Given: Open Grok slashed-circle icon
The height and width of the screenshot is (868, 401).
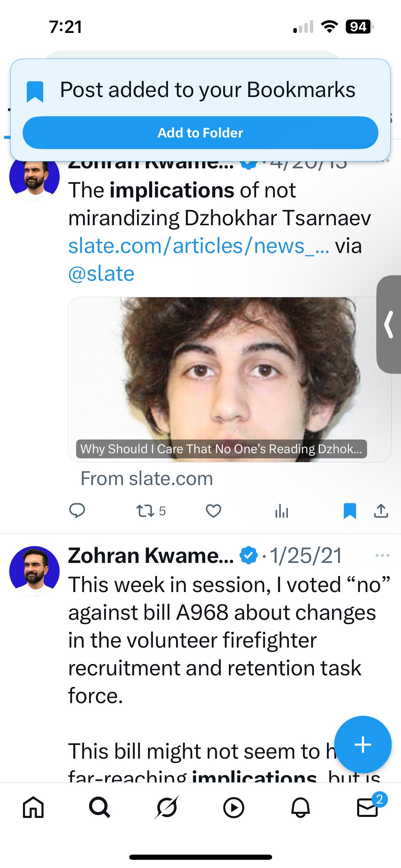Looking at the screenshot, I should point(167,807).
